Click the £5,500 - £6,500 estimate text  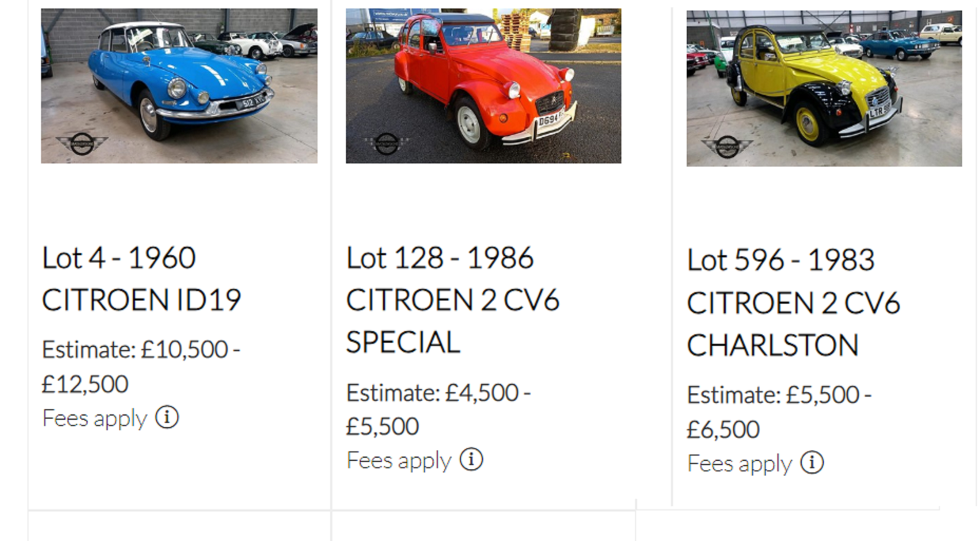coord(779,412)
